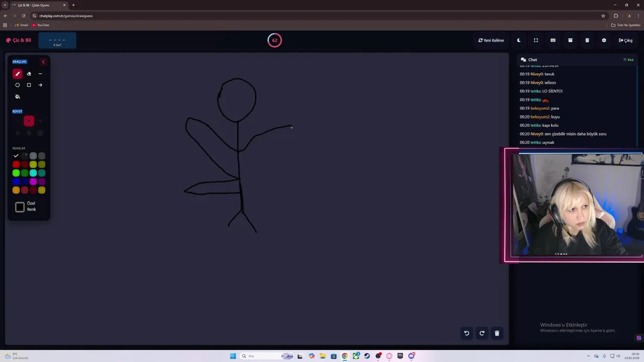Clear canvas with bottom trash button
This screenshot has width=644, height=362.
tap(497, 333)
